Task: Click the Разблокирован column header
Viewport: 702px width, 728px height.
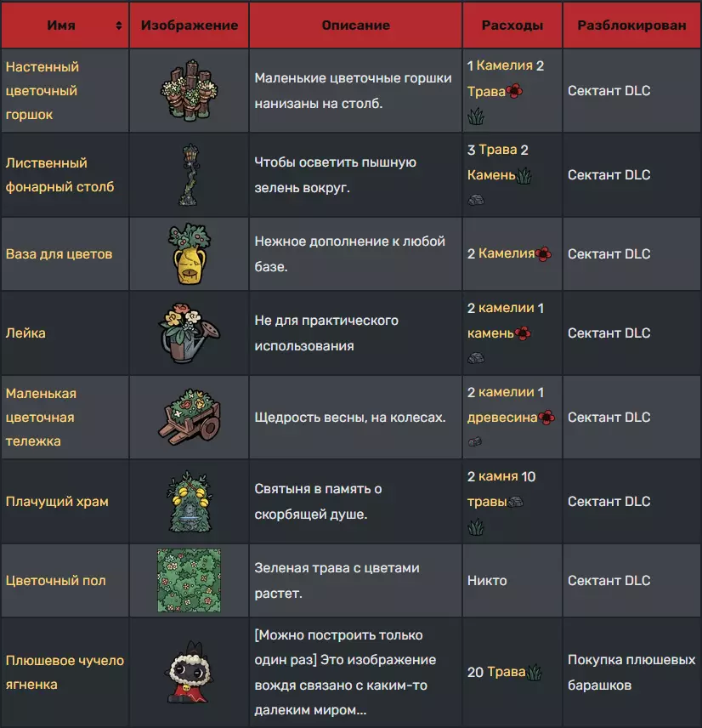Action: (x=631, y=26)
